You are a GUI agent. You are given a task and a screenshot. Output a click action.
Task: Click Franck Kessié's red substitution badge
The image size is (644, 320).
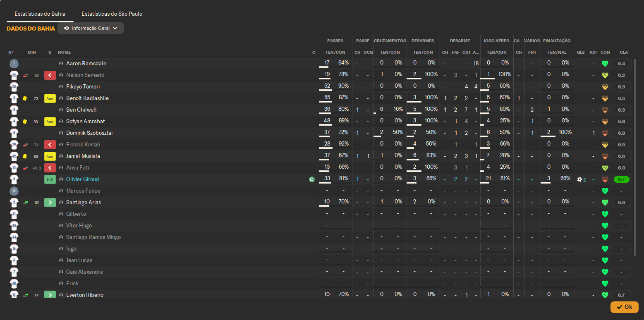click(x=50, y=145)
